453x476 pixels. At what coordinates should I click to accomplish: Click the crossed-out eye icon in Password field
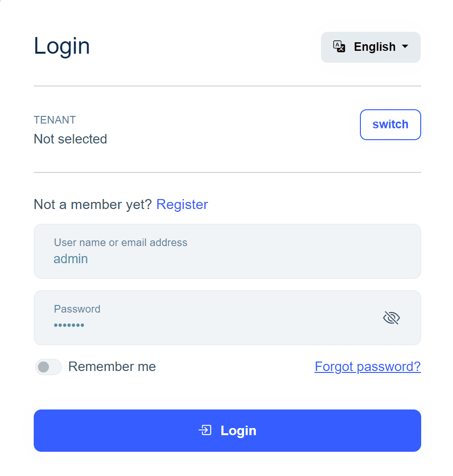click(391, 317)
